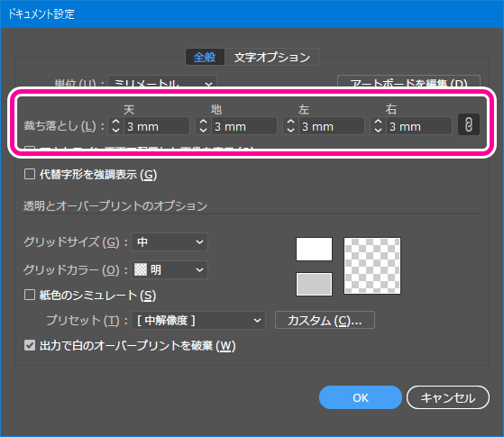Open the プリセット resolution dropdown
Screen dimensions: 504x437
point(198,321)
